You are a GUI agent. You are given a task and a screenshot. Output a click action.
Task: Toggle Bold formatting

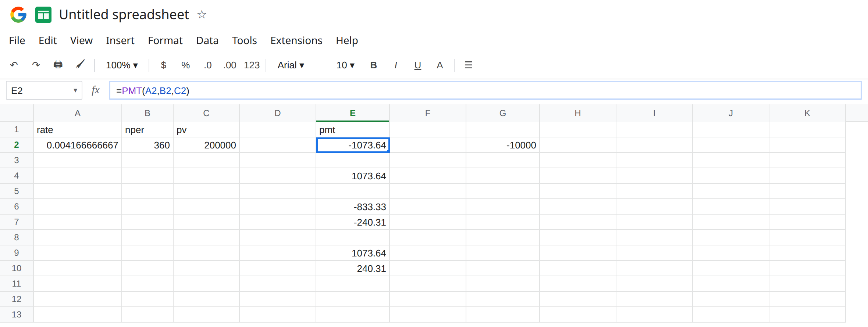pos(373,65)
